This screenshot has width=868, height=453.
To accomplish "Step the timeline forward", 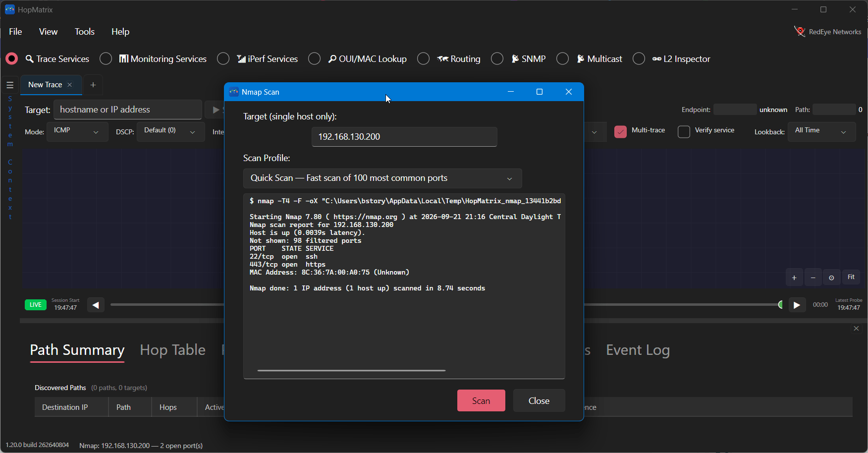I will [797, 305].
